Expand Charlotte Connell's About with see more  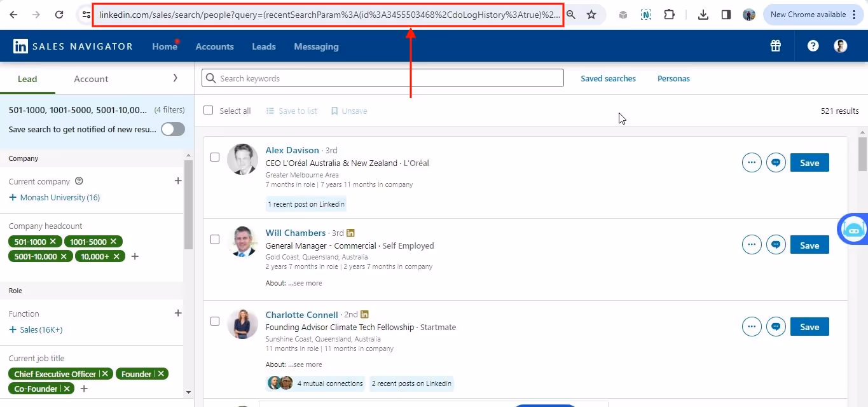306,364
